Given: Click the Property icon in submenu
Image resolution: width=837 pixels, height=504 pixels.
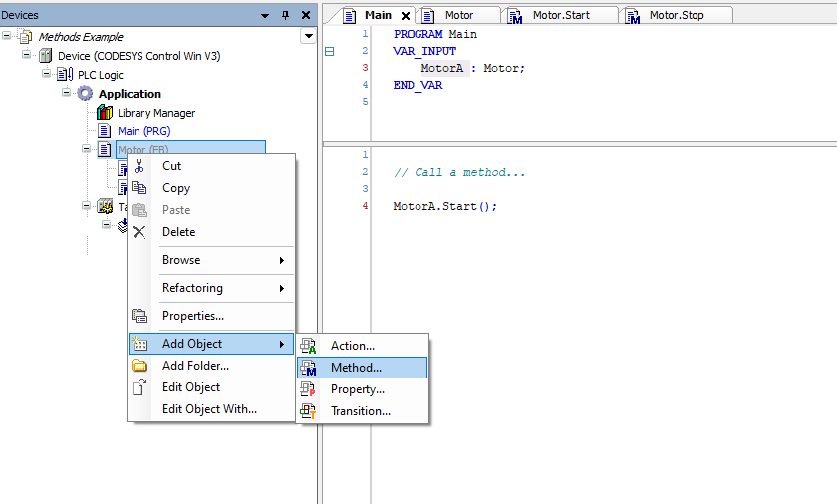Looking at the screenshot, I should tap(308, 389).
